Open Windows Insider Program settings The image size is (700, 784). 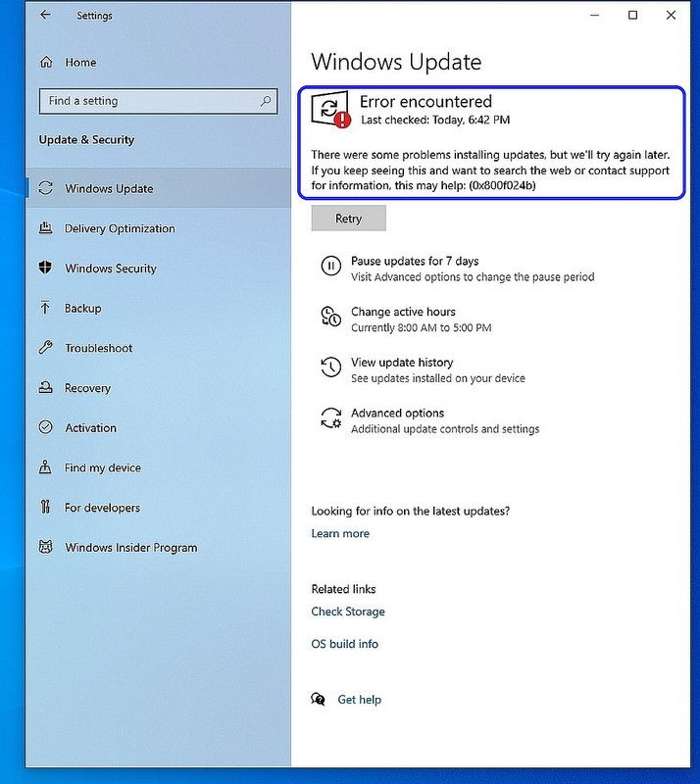158,548
